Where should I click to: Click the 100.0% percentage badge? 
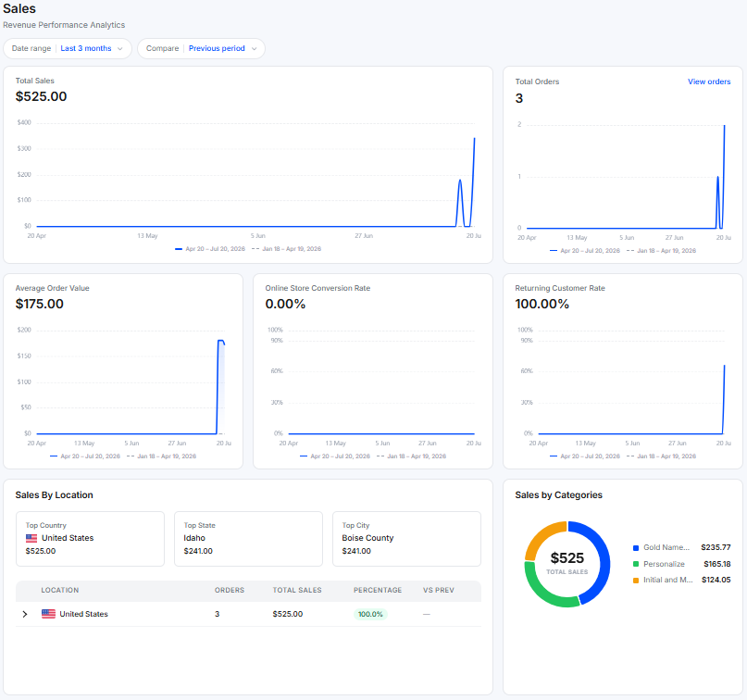(x=370, y=614)
